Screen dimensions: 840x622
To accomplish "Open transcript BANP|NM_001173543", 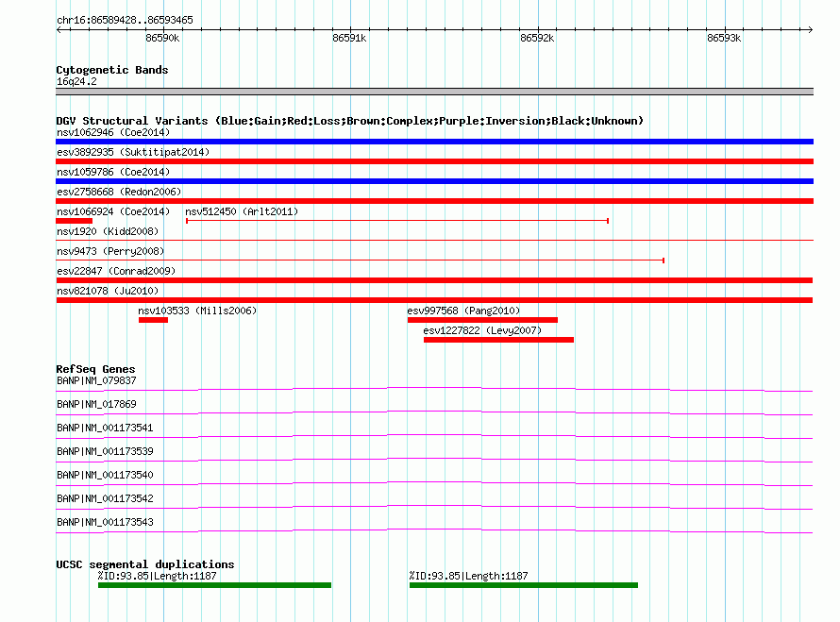I will coord(105,522).
